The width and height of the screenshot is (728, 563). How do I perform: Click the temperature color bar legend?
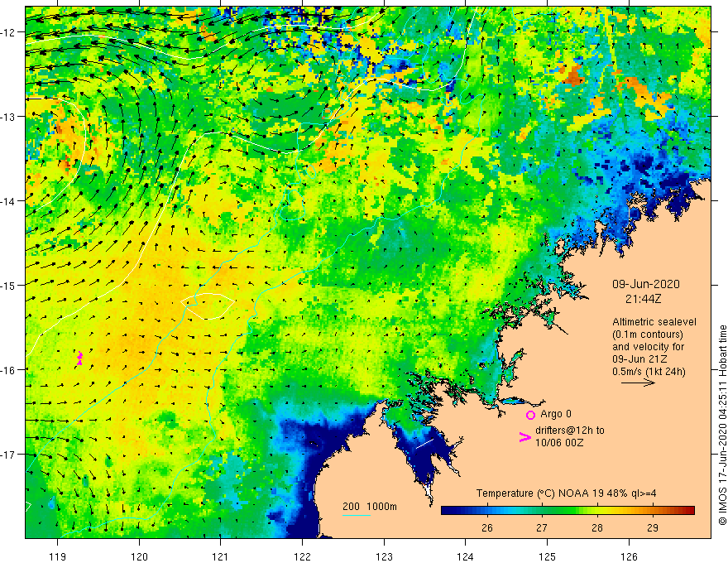coord(568,511)
